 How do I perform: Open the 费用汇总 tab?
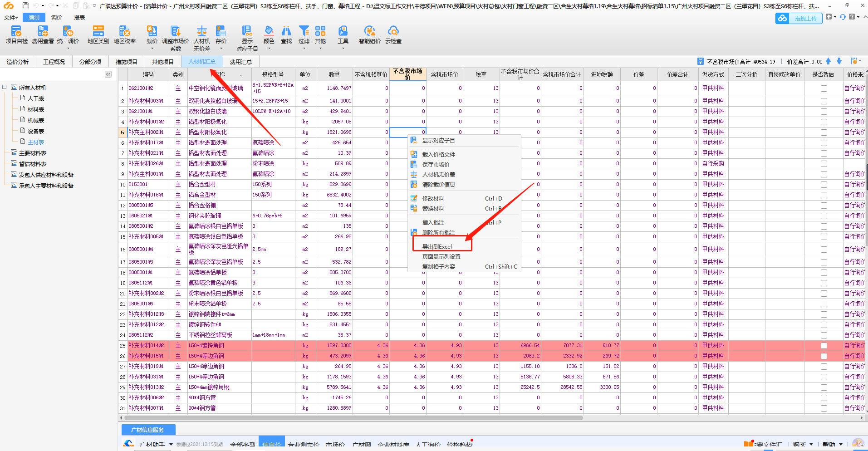(241, 62)
